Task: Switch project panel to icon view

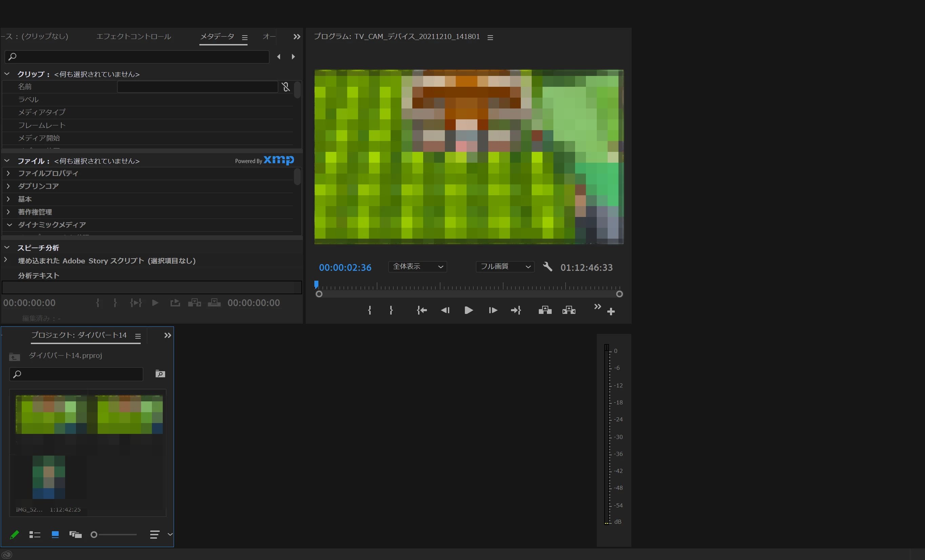Action: 55,535
